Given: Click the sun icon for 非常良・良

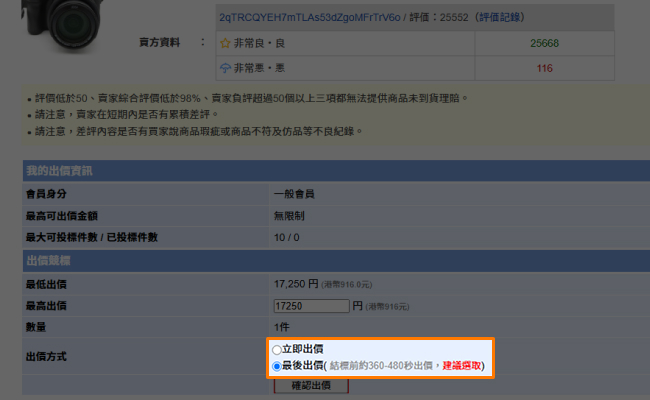Looking at the screenshot, I should pos(226,43).
